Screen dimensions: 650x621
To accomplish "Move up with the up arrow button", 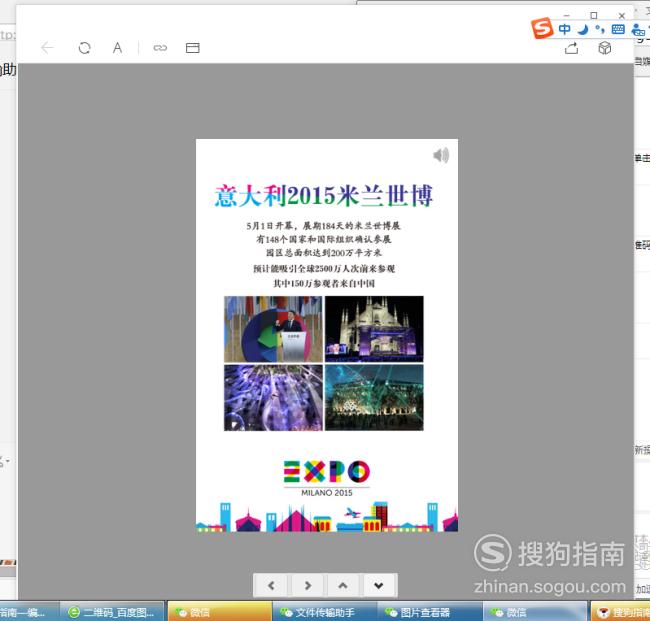I will [343, 585].
